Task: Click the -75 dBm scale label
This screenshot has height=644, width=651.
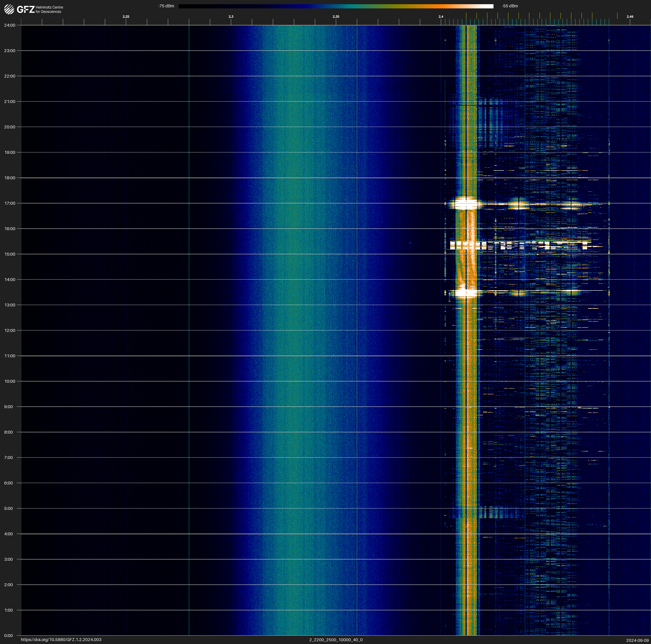Action: [166, 6]
